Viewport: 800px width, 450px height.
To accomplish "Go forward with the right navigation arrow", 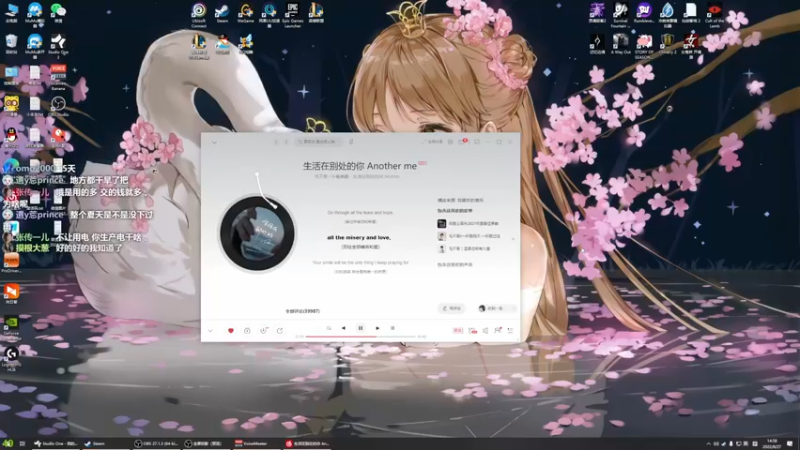I will point(286,142).
